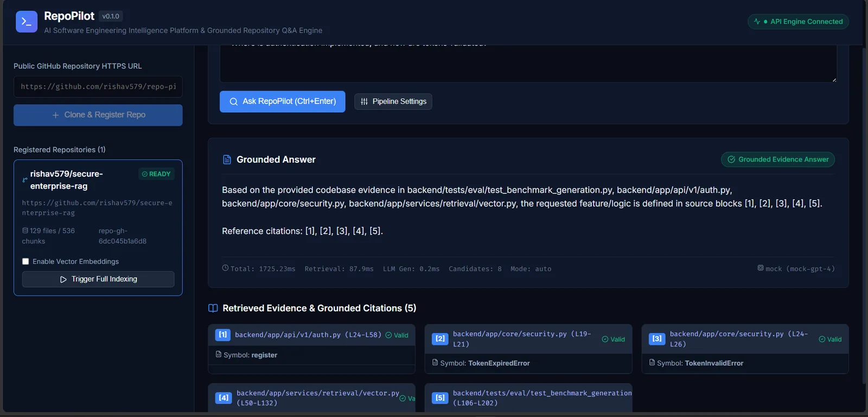868x417 pixels.
Task: Click Clone & Register Repo button
Action: pyautogui.click(x=98, y=115)
